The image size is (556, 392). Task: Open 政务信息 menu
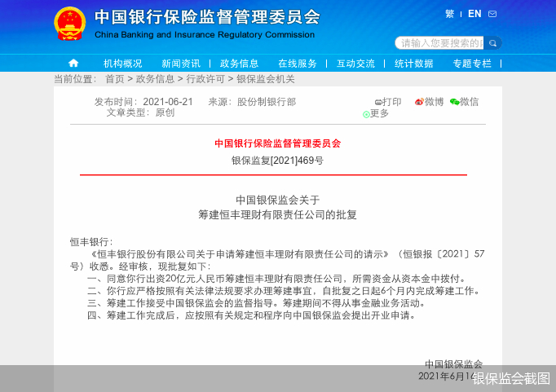pos(240,64)
